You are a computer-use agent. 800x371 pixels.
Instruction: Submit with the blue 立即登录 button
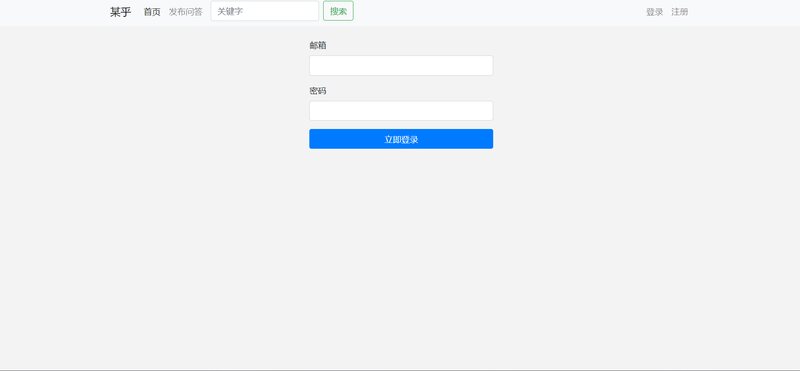click(x=401, y=139)
